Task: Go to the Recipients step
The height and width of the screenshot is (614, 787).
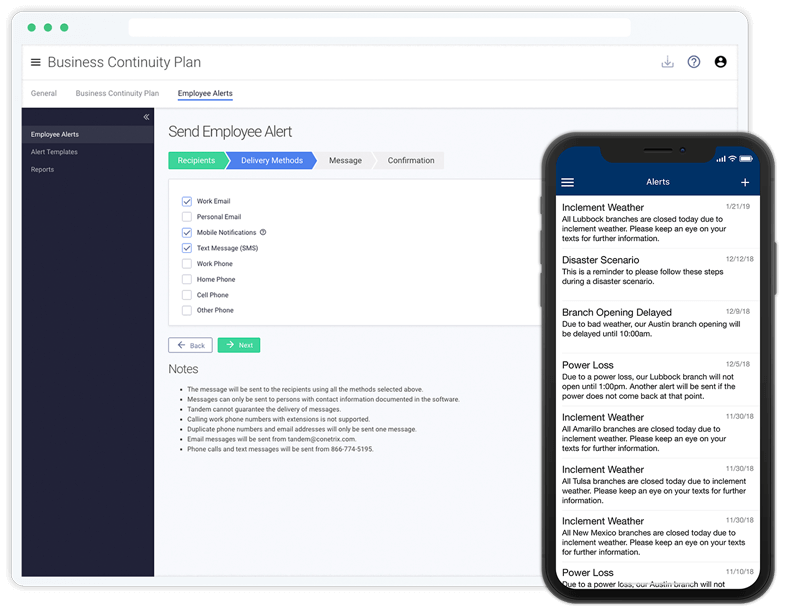Action: tap(196, 160)
